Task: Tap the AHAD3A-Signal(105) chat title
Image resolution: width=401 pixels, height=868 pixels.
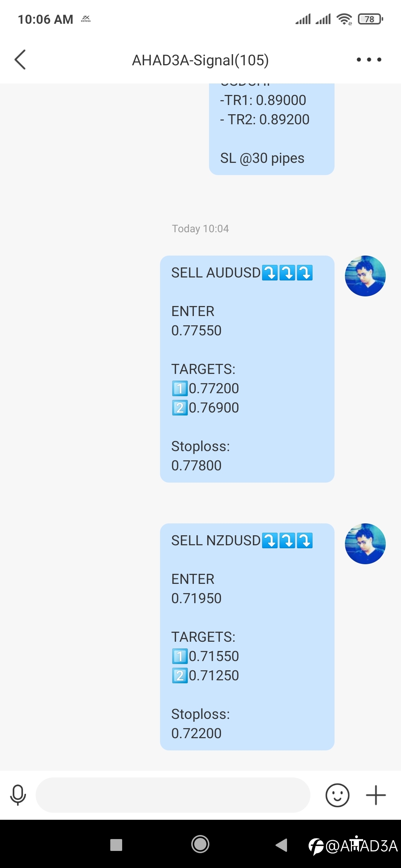Action: pyautogui.click(x=200, y=60)
